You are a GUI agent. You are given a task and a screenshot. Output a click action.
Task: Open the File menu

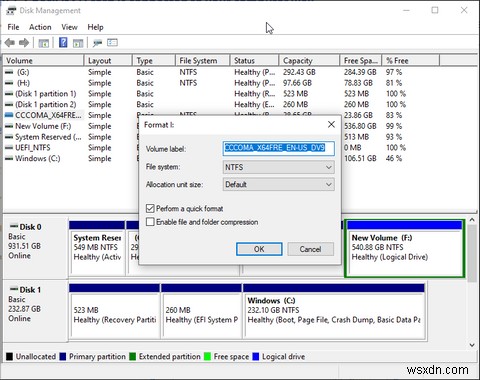tap(13, 27)
